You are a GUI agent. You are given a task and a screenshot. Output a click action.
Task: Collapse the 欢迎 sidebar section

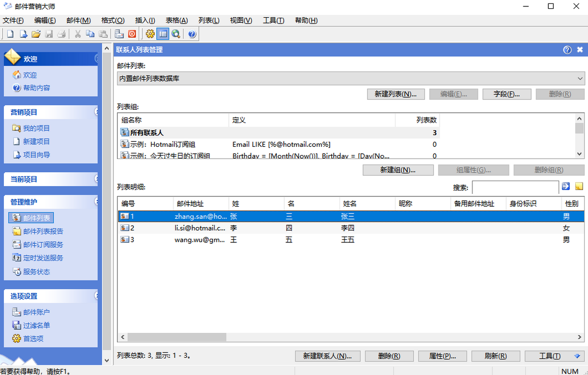coord(97,59)
